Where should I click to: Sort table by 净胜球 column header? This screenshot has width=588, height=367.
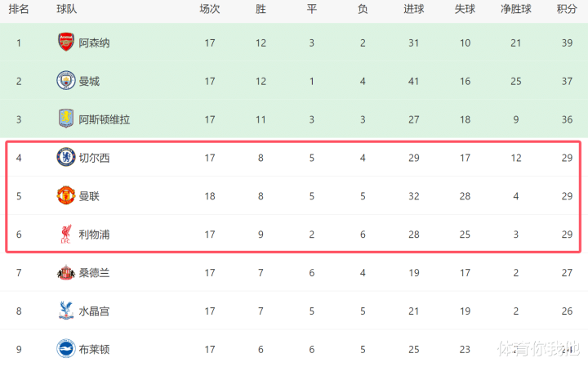[516, 10]
